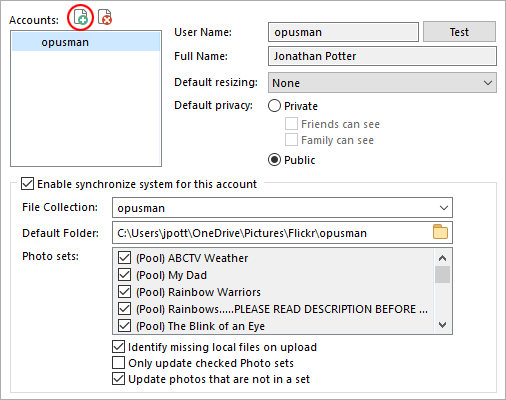Toggle the (Pool) Rainbow Warriors checkbox
The image size is (506, 400).
tap(124, 292)
